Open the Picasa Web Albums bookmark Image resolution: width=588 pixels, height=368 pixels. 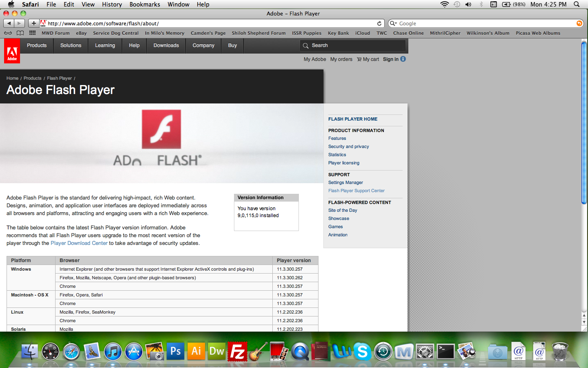click(x=538, y=33)
